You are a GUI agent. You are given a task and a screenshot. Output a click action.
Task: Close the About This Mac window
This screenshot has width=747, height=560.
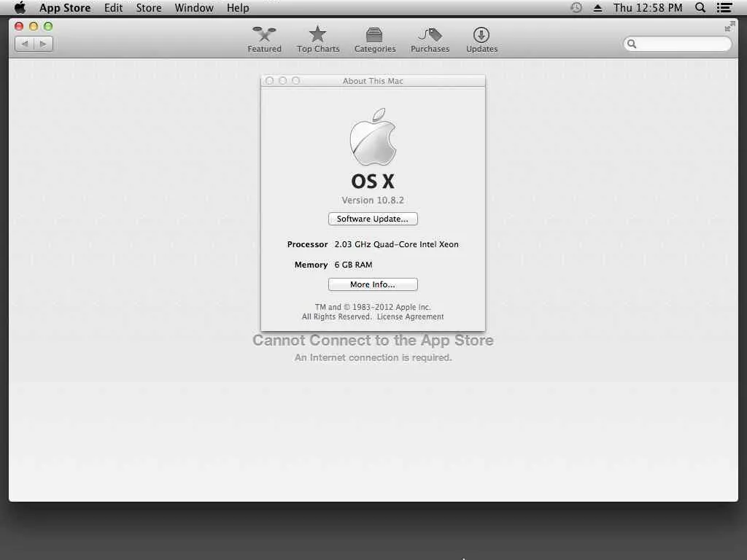coord(270,80)
